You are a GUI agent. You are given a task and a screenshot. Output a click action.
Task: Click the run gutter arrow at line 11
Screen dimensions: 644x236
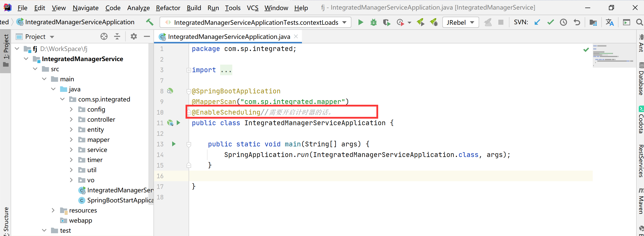[178, 123]
